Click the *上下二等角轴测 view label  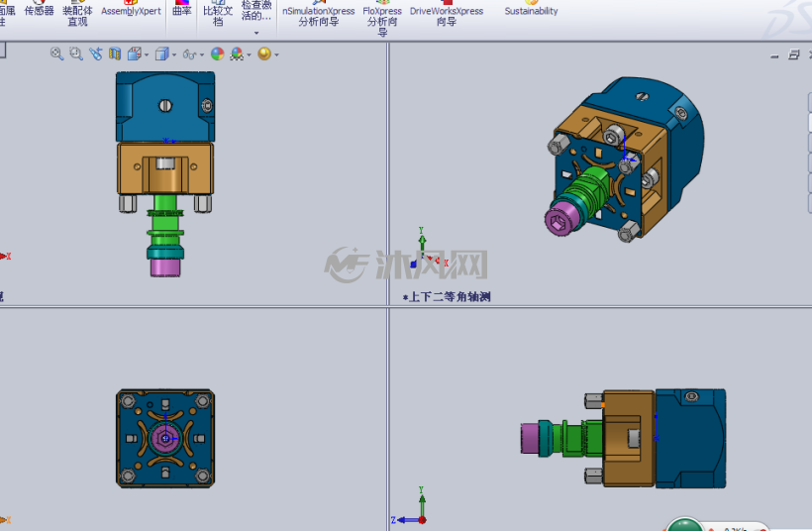[447, 297]
